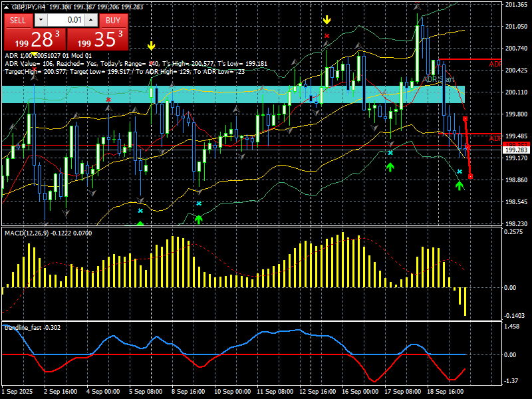Select cyan cross above the 8 Sep green arrow
532x399 pixels.
pos(199,203)
